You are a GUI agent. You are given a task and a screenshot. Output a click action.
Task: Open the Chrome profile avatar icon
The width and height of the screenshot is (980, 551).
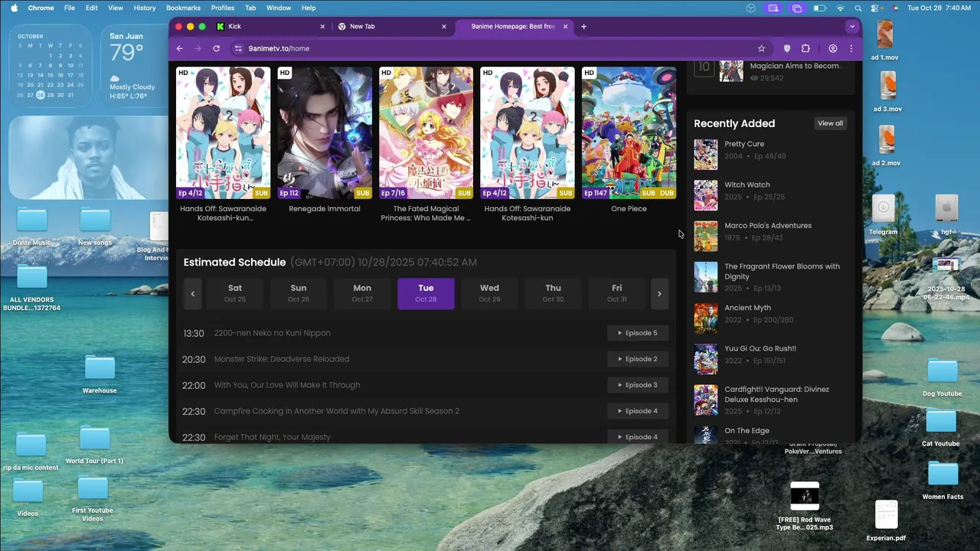pyautogui.click(x=832, y=48)
